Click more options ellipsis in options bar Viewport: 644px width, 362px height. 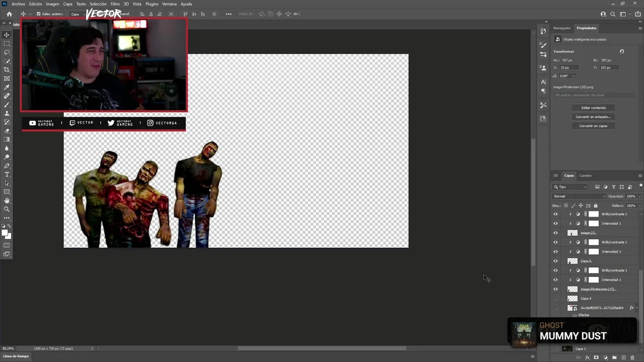228,14
